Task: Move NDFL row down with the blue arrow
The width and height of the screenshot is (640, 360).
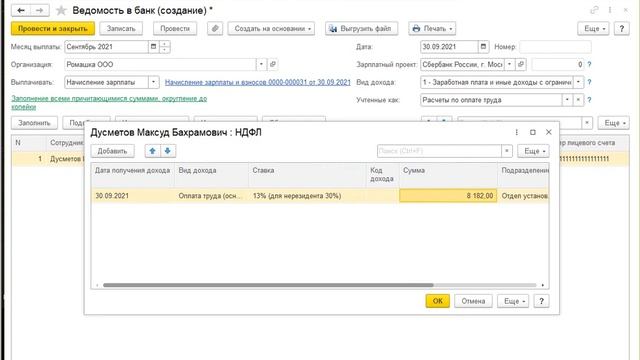Action: pos(167,151)
